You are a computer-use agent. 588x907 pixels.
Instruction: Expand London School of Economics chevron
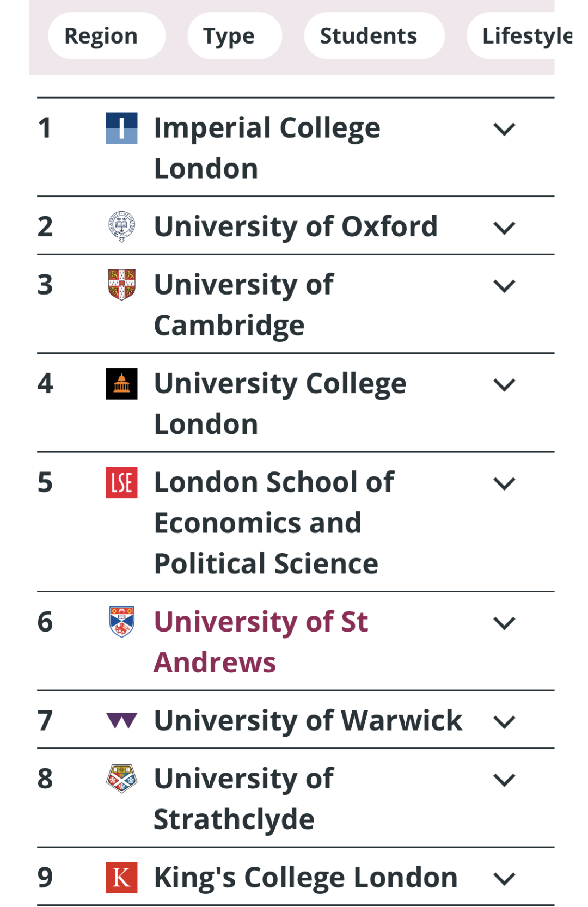tap(504, 483)
